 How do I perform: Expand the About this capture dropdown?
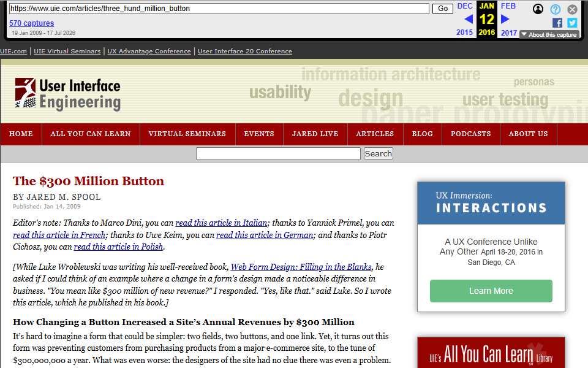(550, 34)
